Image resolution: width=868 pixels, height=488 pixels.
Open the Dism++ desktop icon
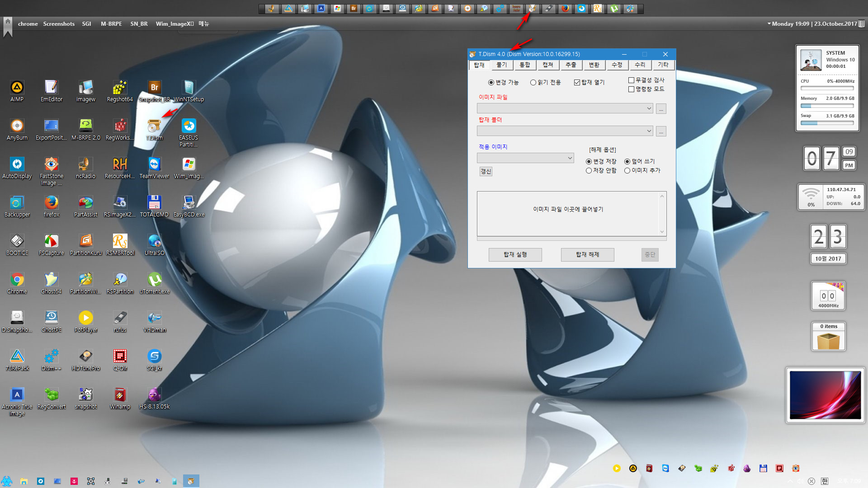coord(52,360)
